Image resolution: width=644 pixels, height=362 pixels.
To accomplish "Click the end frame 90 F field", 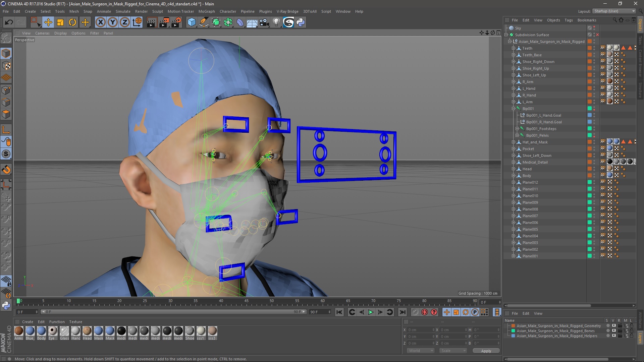I will [320, 312].
